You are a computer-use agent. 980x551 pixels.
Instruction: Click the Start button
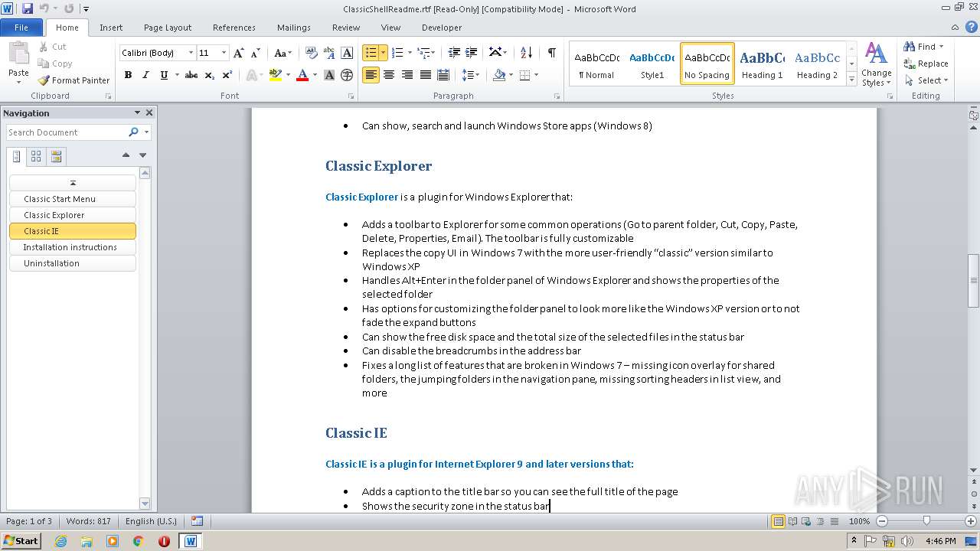21,541
